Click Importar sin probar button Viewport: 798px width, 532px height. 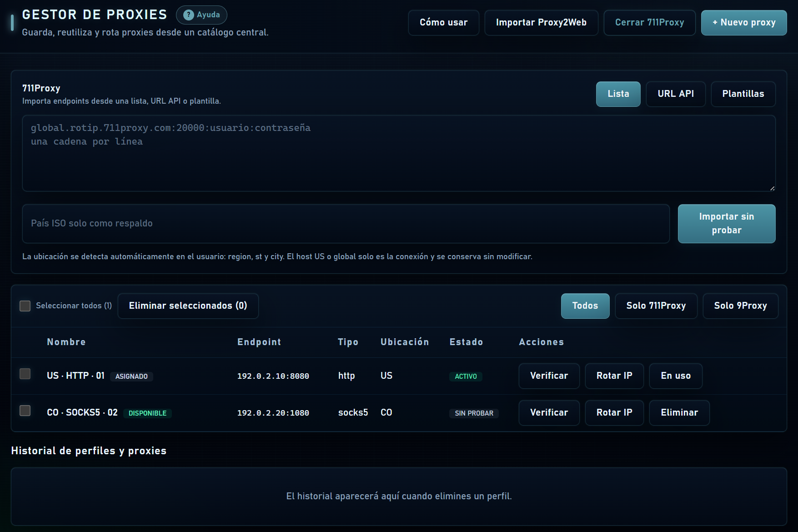tap(727, 224)
